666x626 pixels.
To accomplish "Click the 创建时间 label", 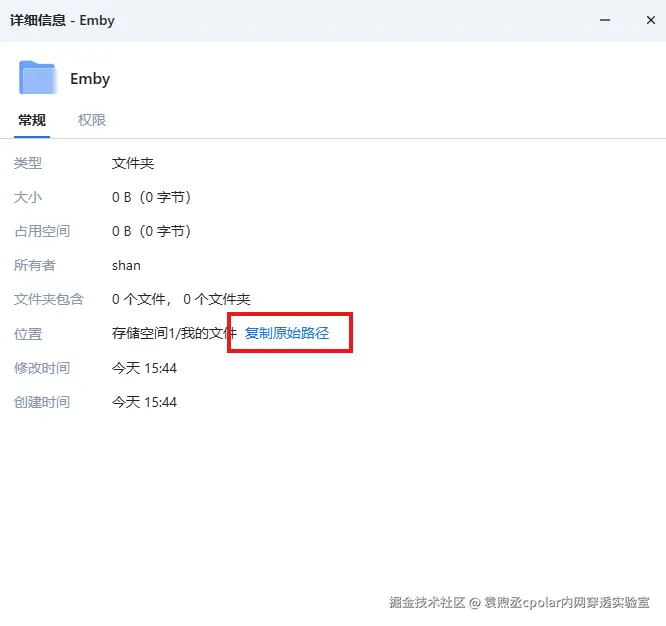I will (x=42, y=402).
